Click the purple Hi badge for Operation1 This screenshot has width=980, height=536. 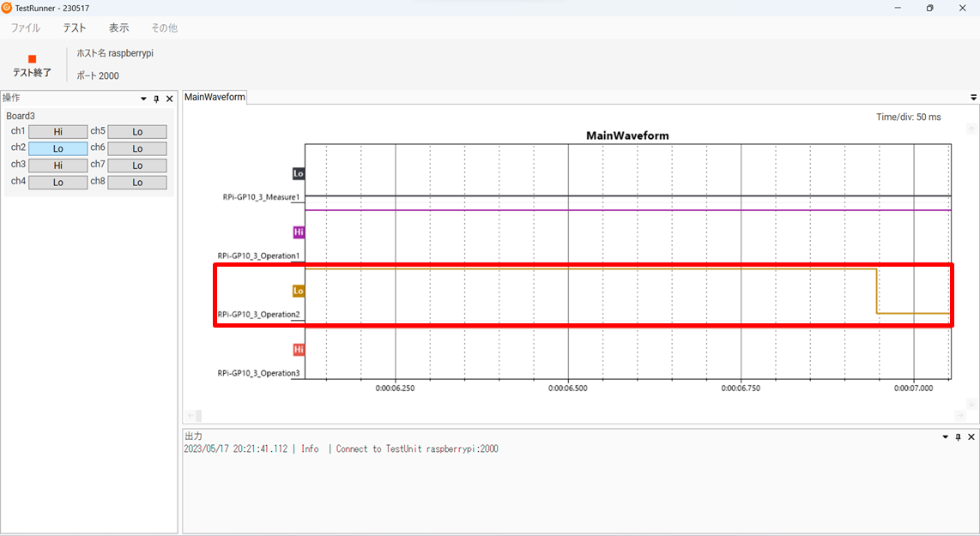pos(299,232)
